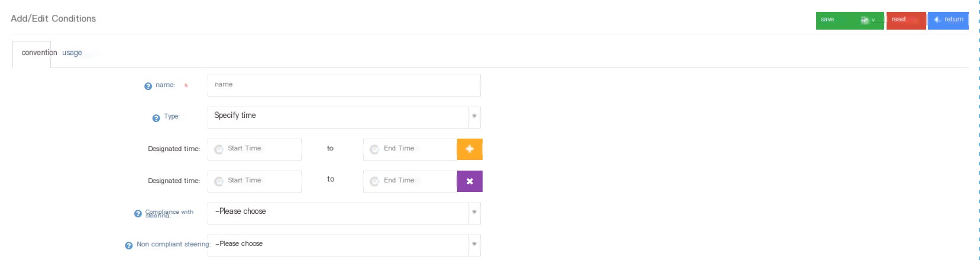This screenshot has height=263, width=980.
Task: Click the second row Start Time field
Action: [254, 181]
